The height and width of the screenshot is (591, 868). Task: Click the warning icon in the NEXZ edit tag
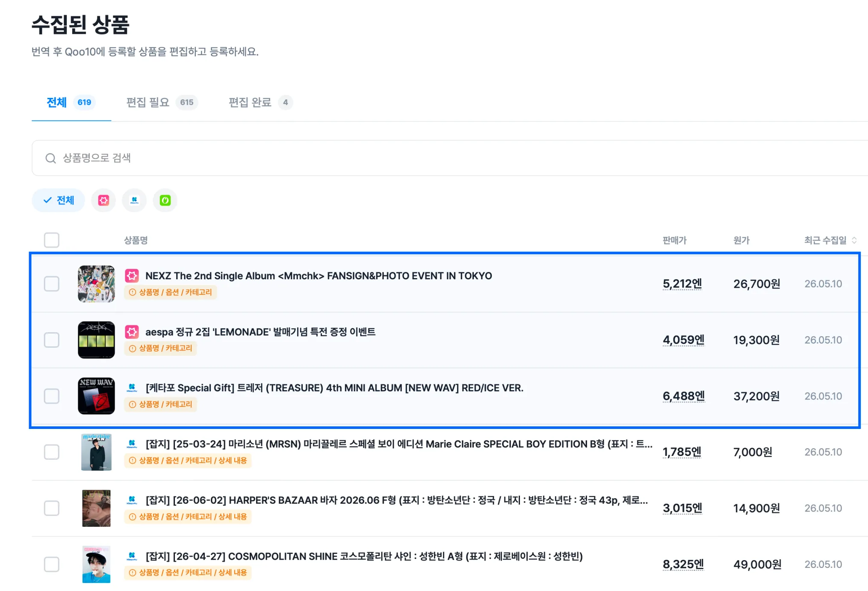coord(133,293)
